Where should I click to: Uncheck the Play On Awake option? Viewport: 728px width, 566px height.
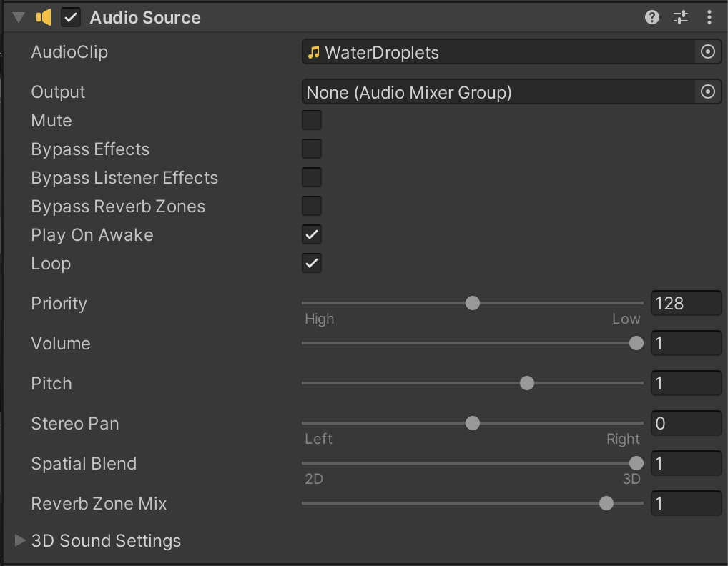(x=312, y=235)
